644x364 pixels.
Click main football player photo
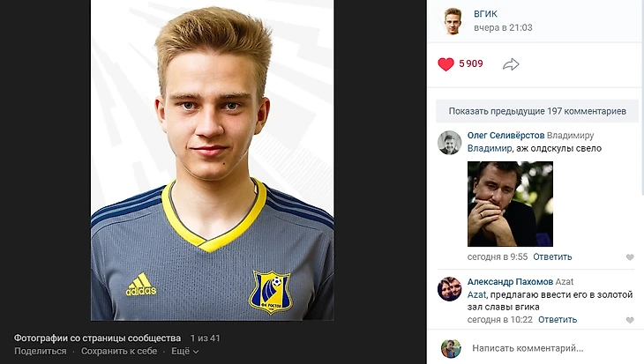pyautogui.click(x=213, y=160)
